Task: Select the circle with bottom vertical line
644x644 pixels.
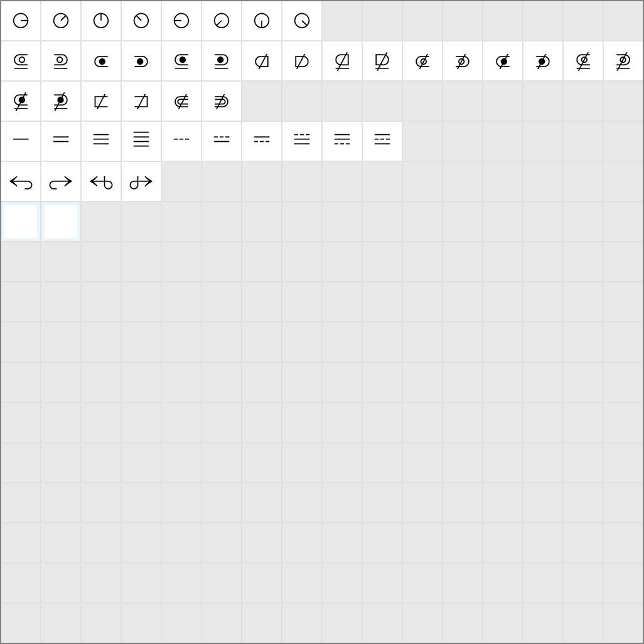Action: coord(262,21)
